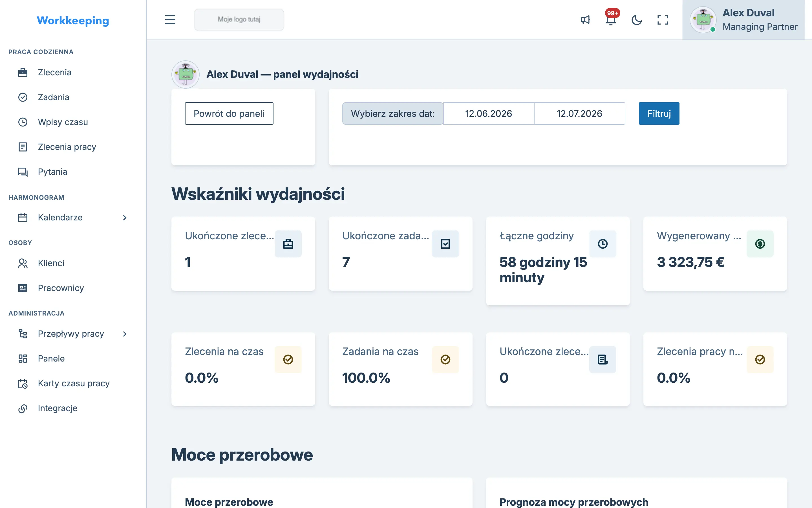This screenshot has height=508, width=812.
Task: Open Zlecenia in the sidebar
Action: (x=54, y=72)
